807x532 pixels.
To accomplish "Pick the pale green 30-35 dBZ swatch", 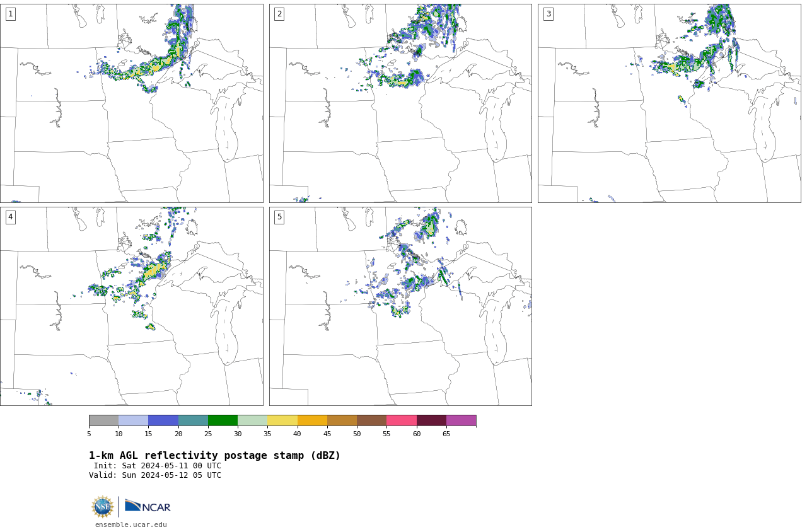I will (x=252, y=420).
